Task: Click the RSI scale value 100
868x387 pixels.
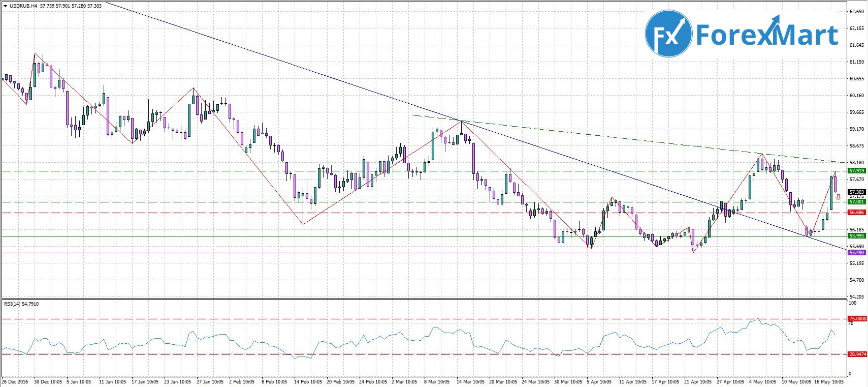Action: (853, 303)
